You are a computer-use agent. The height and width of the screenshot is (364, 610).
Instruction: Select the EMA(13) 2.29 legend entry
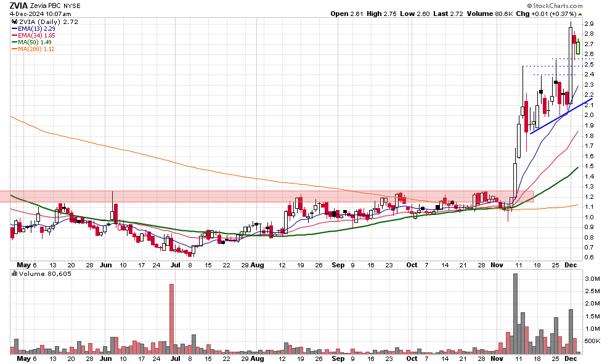coord(35,28)
